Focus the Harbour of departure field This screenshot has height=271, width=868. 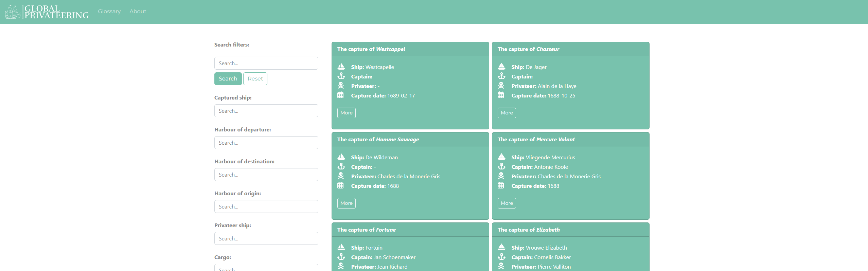266,143
